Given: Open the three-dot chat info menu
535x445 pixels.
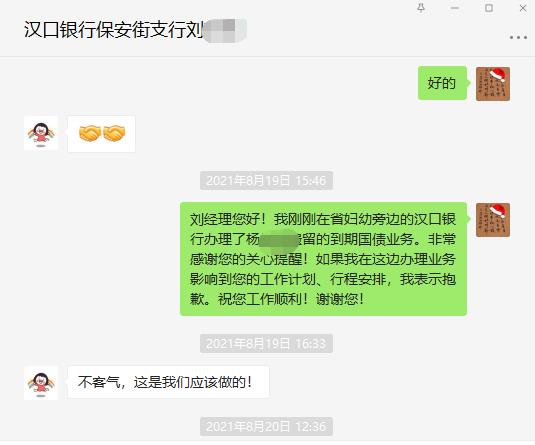Looking at the screenshot, I should tap(518, 38).
